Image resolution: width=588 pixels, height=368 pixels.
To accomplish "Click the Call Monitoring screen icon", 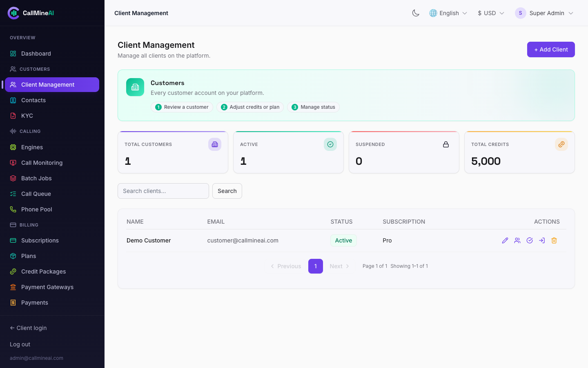I will (13, 163).
